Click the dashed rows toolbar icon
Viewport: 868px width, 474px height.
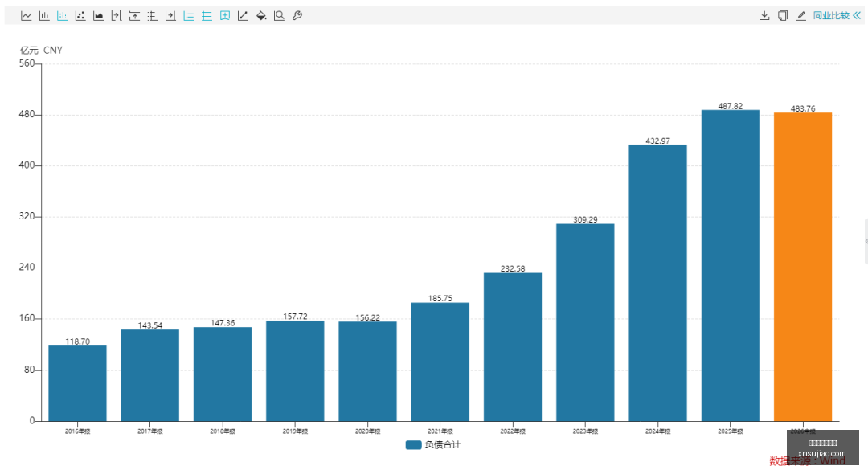[x=152, y=16]
